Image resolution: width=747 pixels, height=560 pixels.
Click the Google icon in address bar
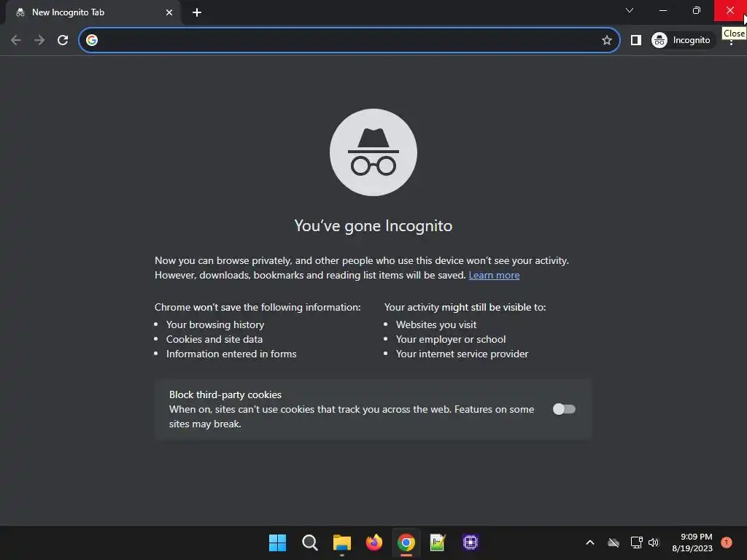click(x=92, y=40)
